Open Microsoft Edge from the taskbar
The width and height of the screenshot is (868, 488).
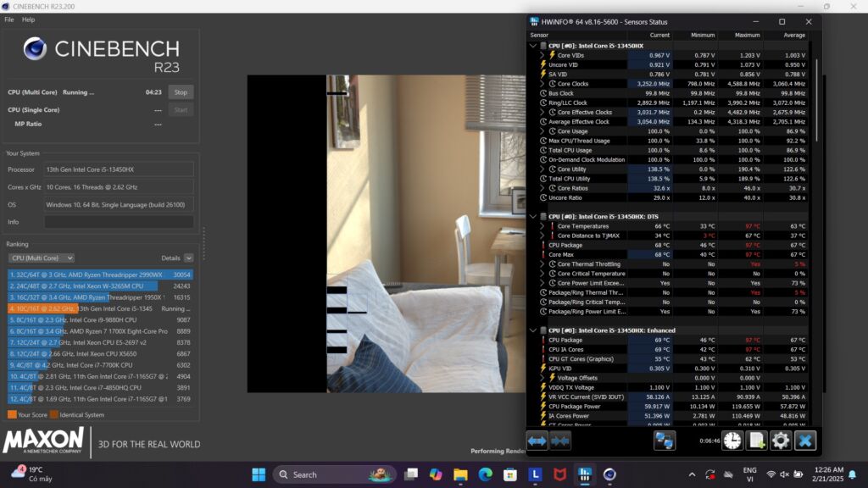(486, 474)
